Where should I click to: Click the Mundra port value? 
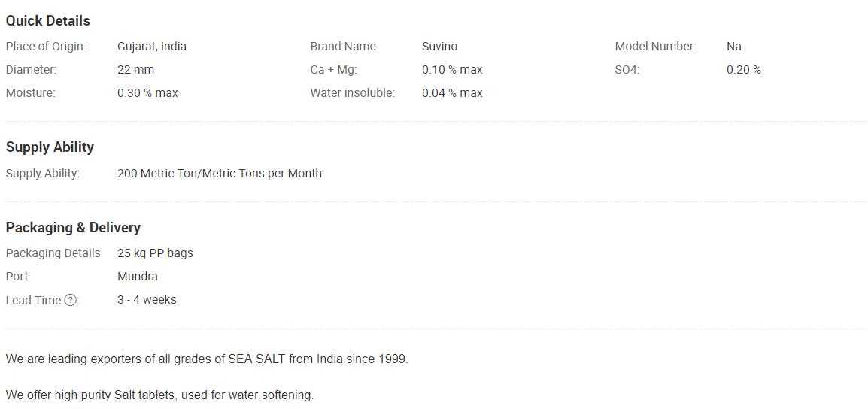tap(138, 277)
